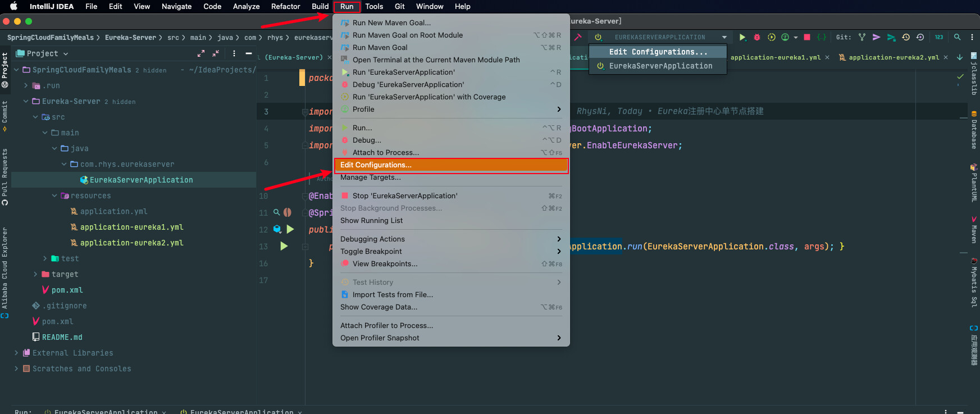Click the Git update project branch icon
The height and width of the screenshot is (414, 980).
862,37
